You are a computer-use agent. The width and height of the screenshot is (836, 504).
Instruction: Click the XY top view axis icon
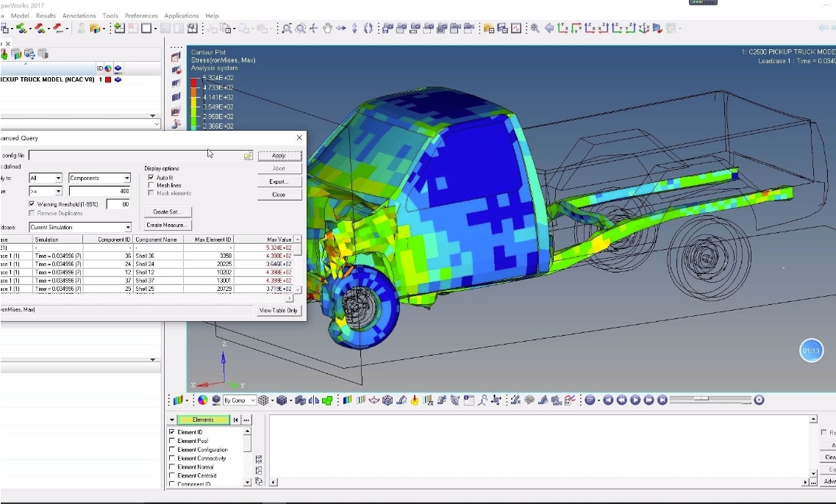(562, 29)
